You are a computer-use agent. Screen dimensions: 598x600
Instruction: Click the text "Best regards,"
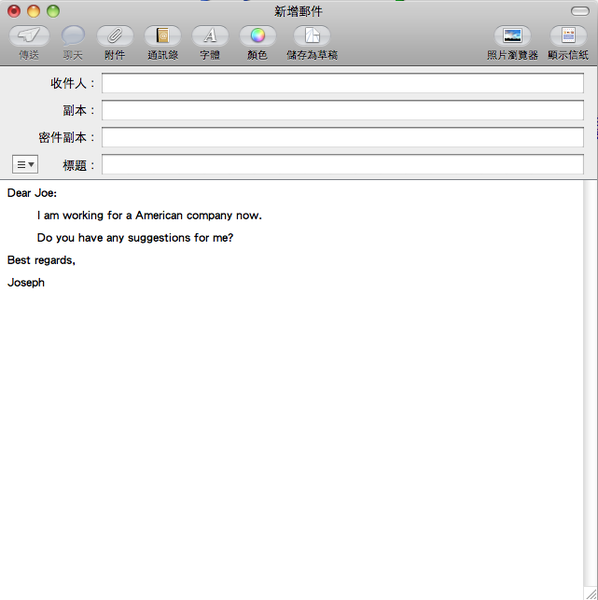41,260
